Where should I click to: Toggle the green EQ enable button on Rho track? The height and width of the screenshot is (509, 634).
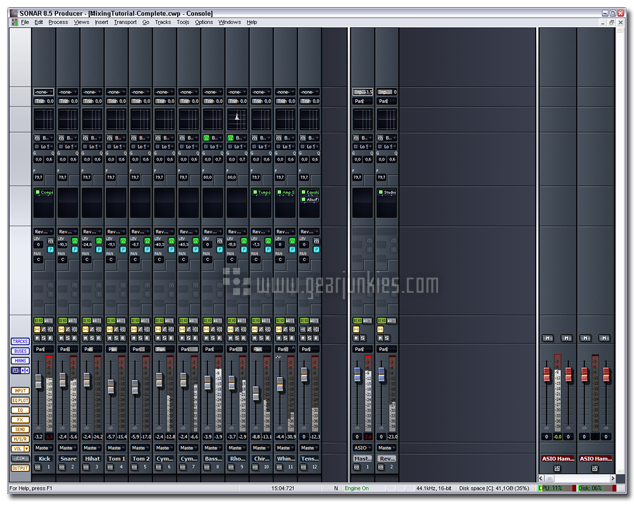[x=230, y=138]
